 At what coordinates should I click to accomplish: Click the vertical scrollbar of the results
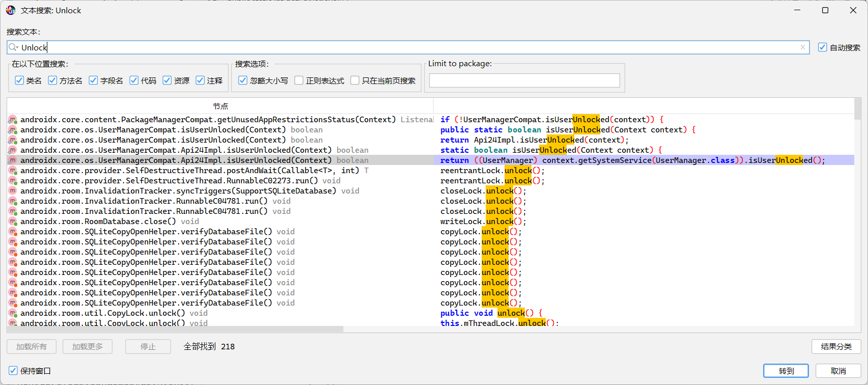(858, 108)
